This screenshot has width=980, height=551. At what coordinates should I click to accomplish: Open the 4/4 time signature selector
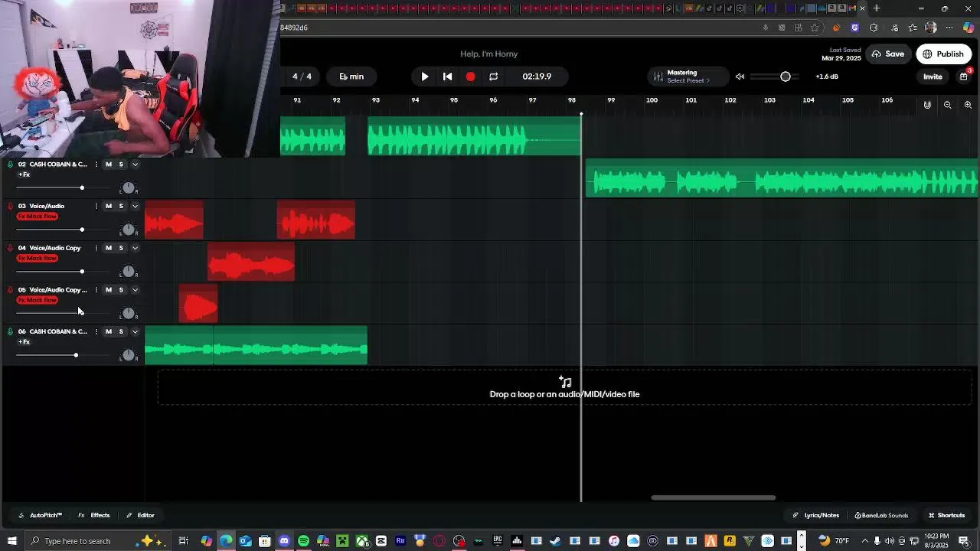click(302, 77)
